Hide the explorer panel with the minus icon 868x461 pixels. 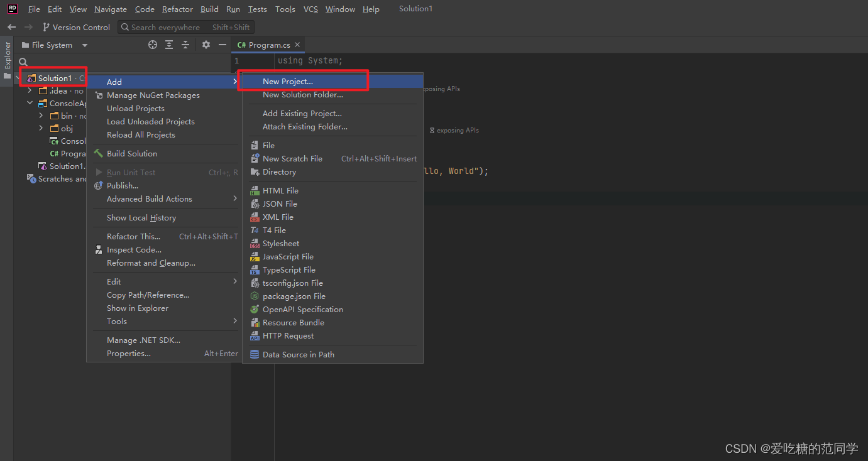point(222,45)
